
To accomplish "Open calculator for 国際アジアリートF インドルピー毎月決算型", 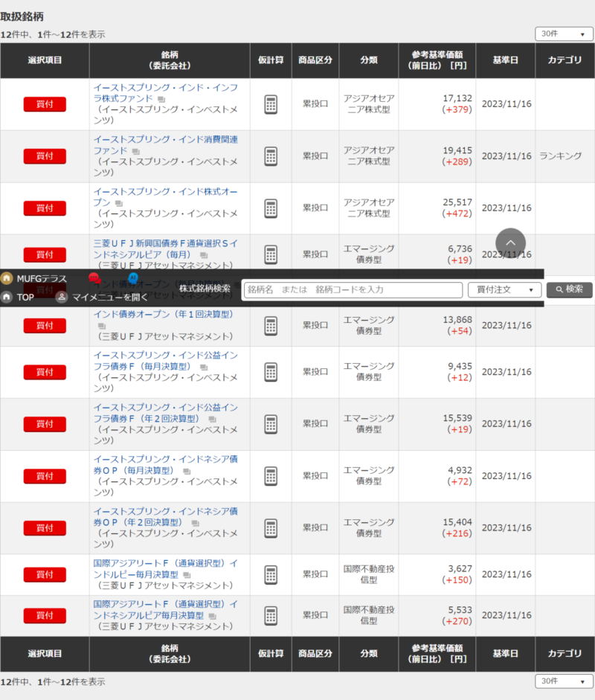I will tap(271, 574).
